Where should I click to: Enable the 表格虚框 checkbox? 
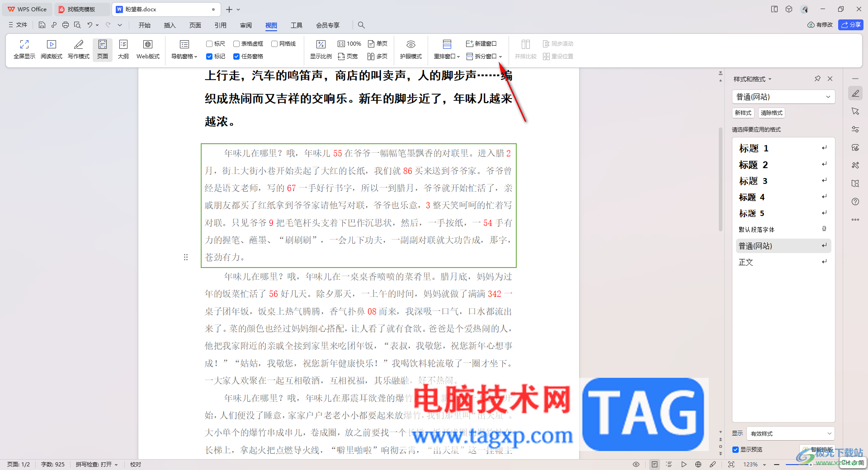(x=236, y=44)
